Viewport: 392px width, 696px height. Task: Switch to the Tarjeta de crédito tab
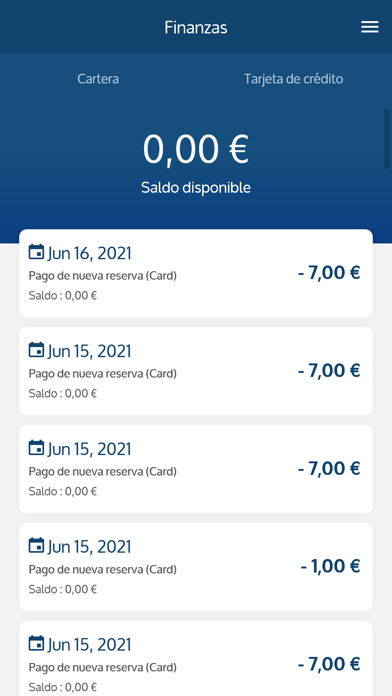tap(293, 79)
